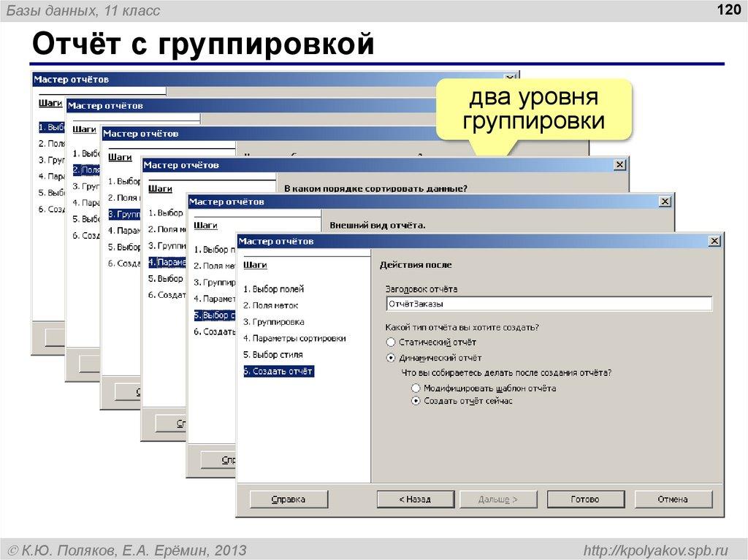The image size is (748, 560).
Task: Select the "3. Группировка" wizard step
Action: point(274,321)
